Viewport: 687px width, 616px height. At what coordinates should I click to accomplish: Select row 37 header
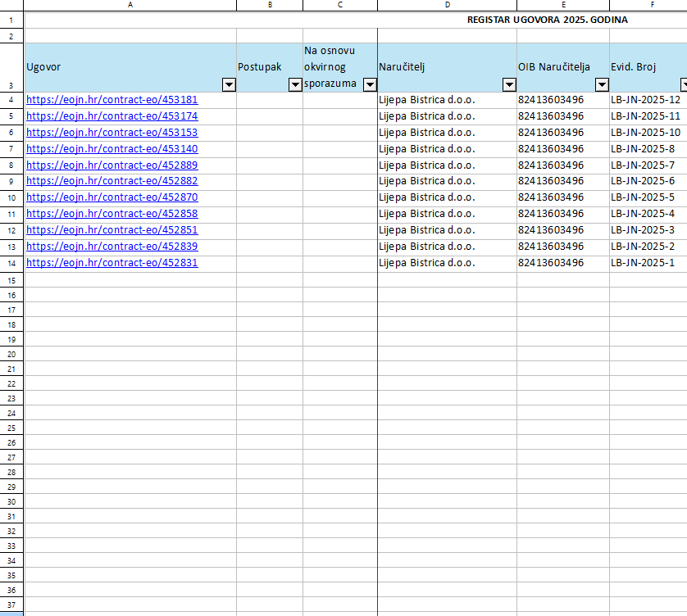(x=11, y=605)
